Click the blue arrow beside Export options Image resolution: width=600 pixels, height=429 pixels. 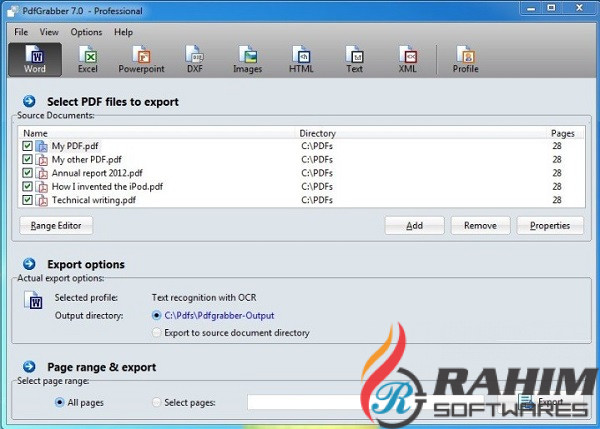29,264
